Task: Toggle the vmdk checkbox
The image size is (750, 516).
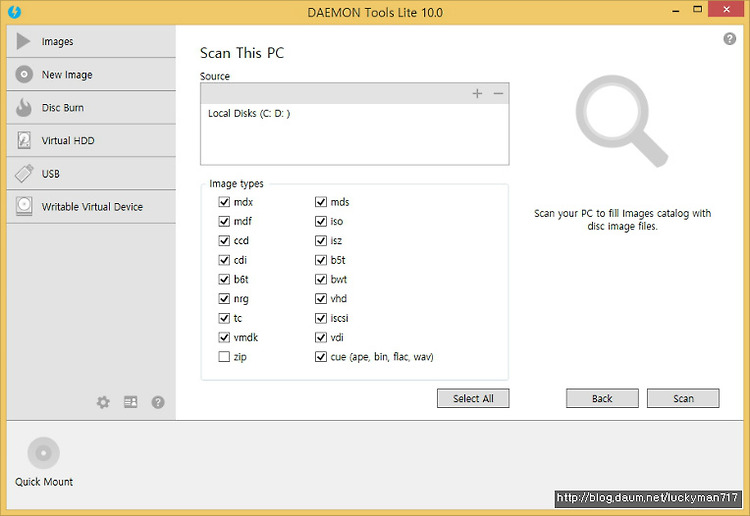Action: [224, 337]
